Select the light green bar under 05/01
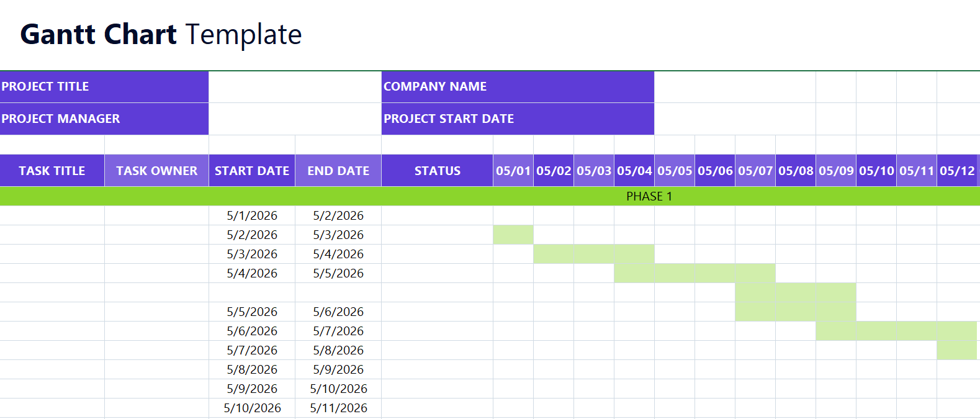 point(513,235)
